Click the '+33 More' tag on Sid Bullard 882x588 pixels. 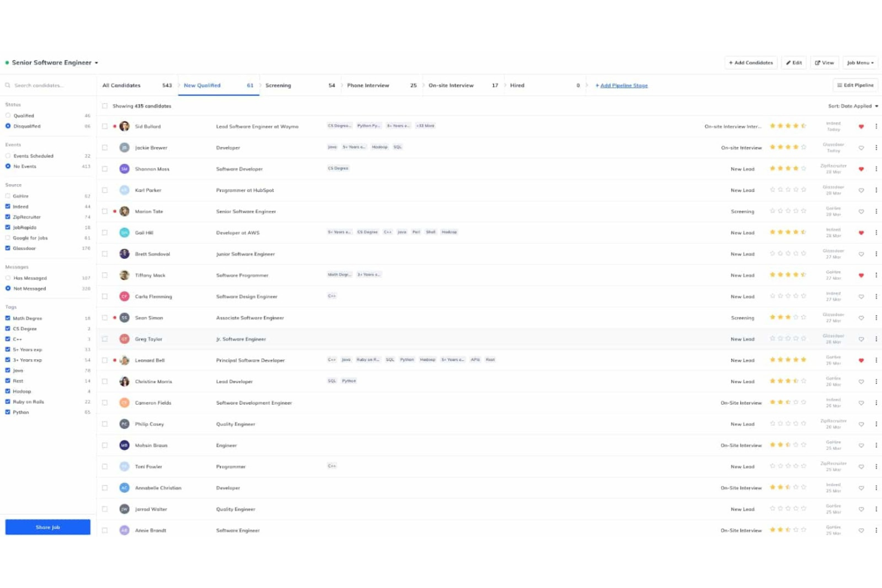point(426,126)
